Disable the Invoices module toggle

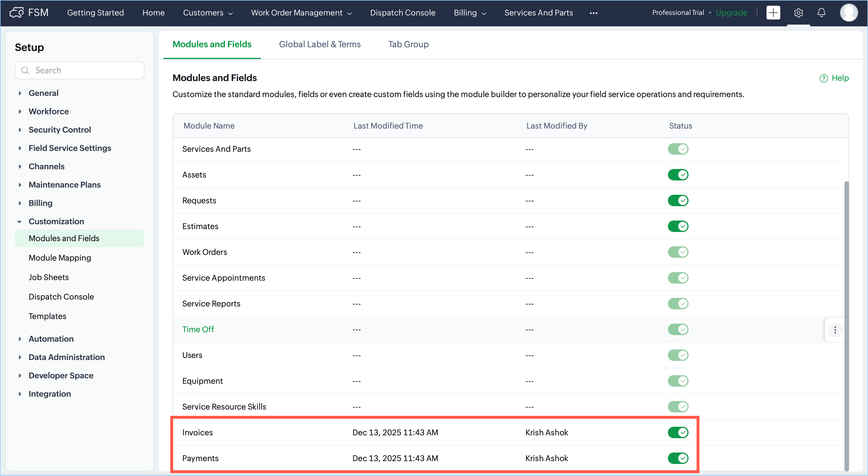pyautogui.click(x=678, y=432)
